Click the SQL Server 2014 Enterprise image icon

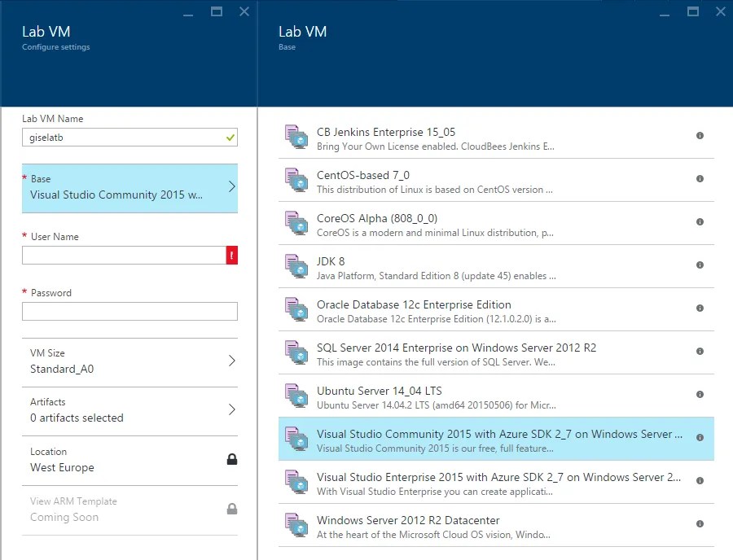point(296,352)
